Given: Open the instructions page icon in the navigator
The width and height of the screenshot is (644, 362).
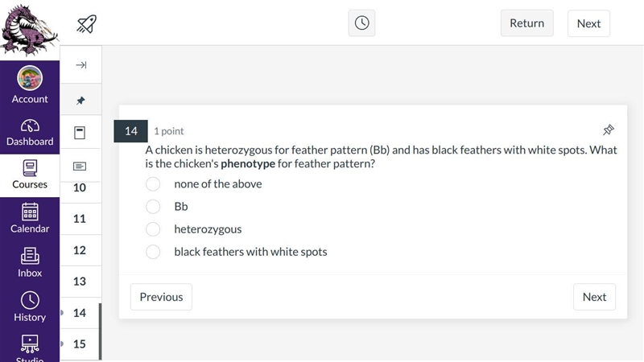Looking at the screenshot, I should point(80,133).
